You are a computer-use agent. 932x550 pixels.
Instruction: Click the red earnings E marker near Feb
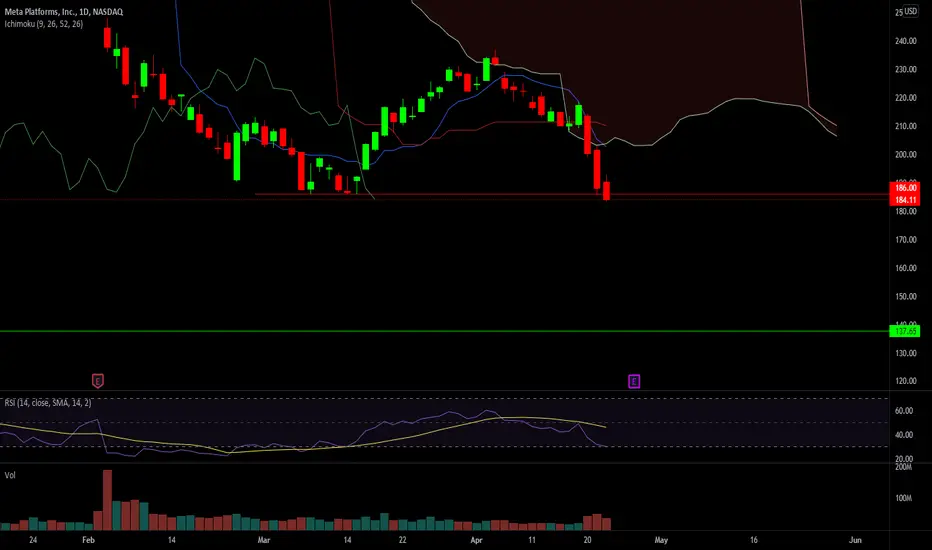(97, 381)
